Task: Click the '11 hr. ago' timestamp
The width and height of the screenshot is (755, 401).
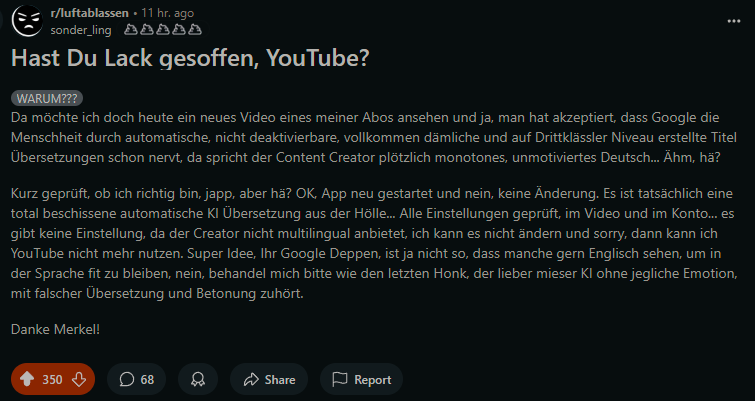Action: pos(168,13)
